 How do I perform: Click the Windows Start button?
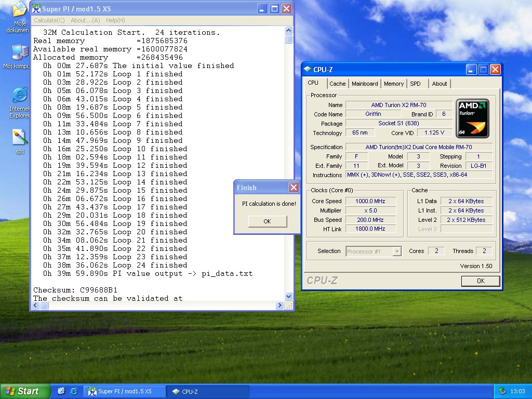25,391
